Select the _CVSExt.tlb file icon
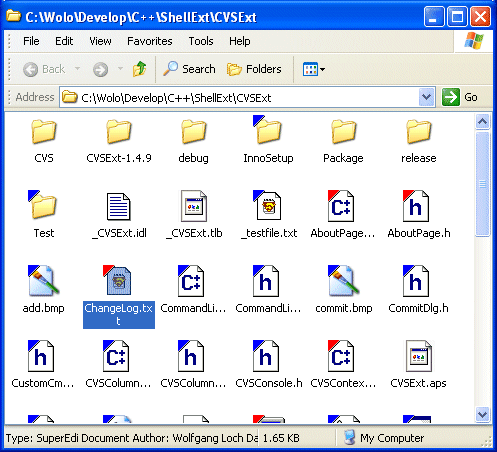Image resolution: width=497 pixels, height=452 pixels. coord(194,206)
